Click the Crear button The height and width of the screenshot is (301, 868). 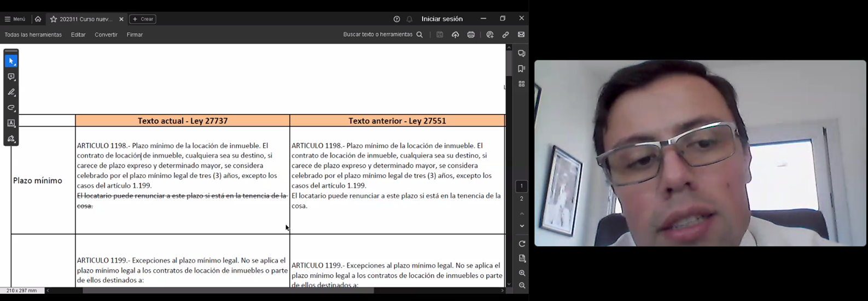click(143, 19)
